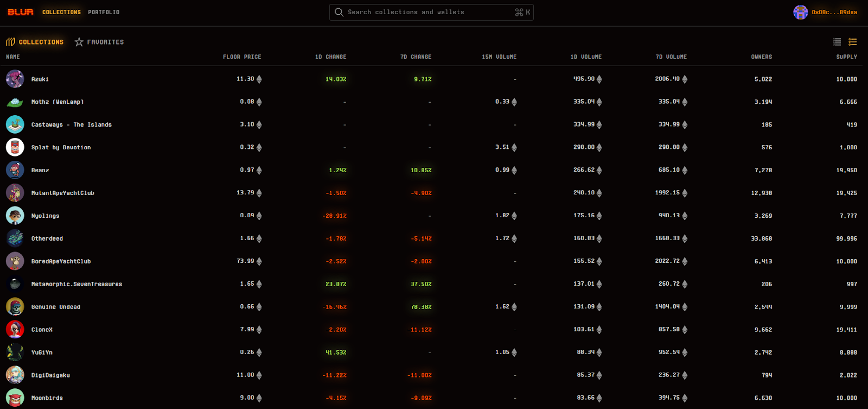Viewport: 868px width, 409px height.
Task: Click wallet address 0x08c...89dea
Action: (834, 12)
